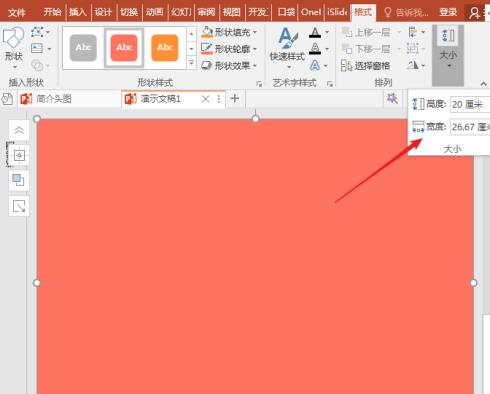This screenshot has height=394, width=490.
Task: Apply the orange Abc shape style
Action: 165,48
